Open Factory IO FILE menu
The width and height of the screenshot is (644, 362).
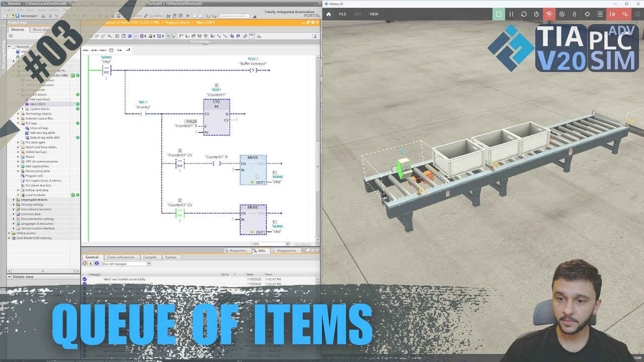[x=342, y=14]
